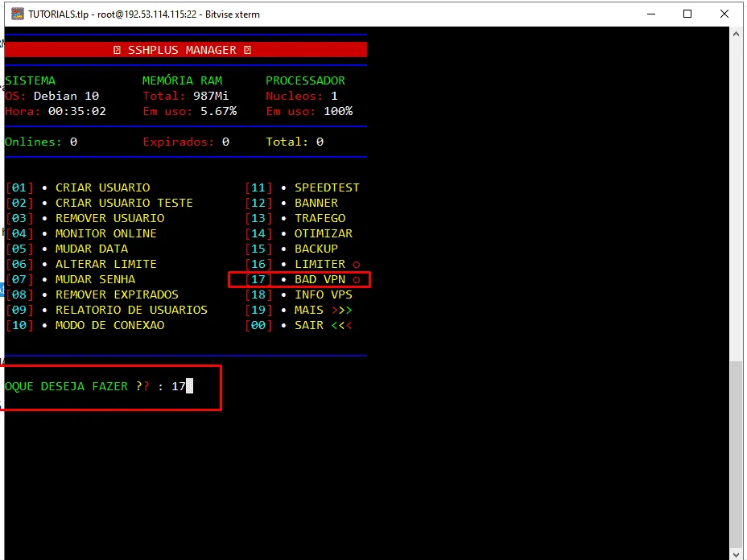The width and height of the screenshot is (747, 560).
Task: Click menu entry 03 REMOVER USUARIO
Action: 85,218
